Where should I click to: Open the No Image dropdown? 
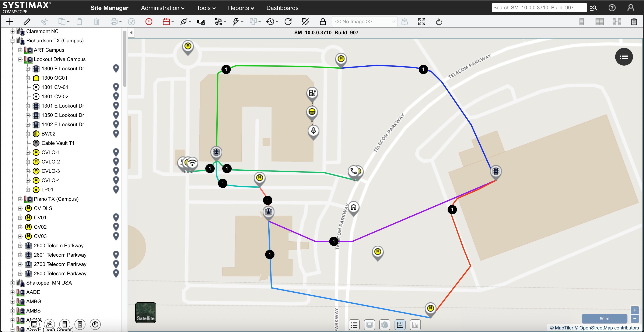click(x=364, y=22)
